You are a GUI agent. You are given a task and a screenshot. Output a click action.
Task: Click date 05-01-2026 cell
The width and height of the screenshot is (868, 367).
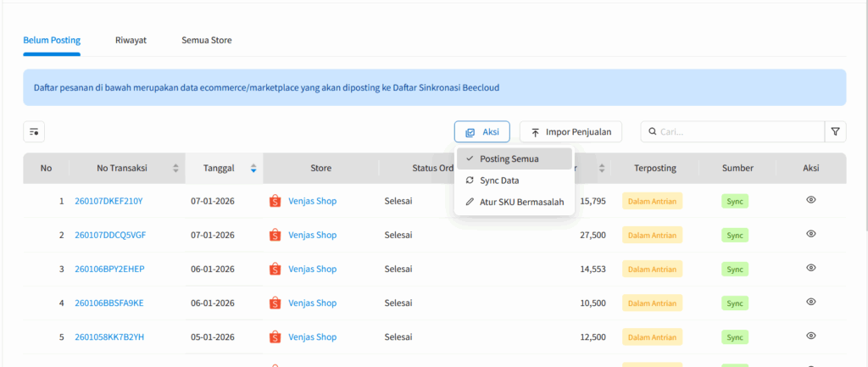213,336
